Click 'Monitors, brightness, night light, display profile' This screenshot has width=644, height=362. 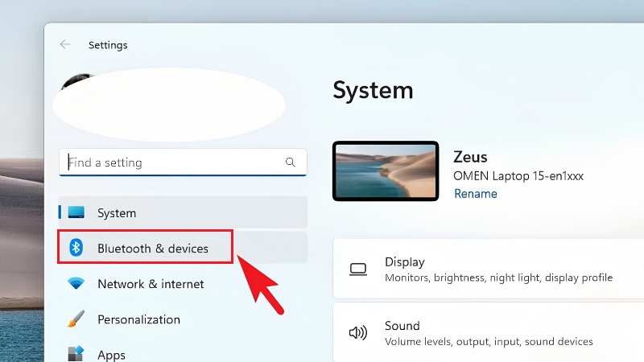[498, 278]
